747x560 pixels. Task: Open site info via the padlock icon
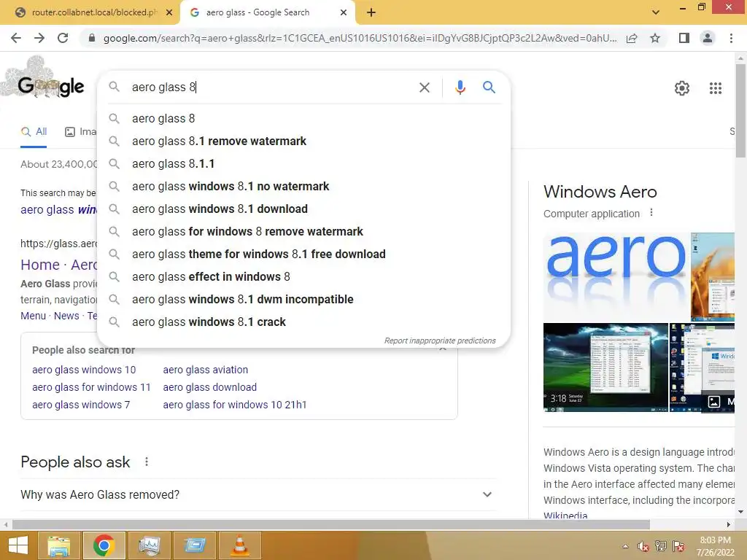click(92, 38)
